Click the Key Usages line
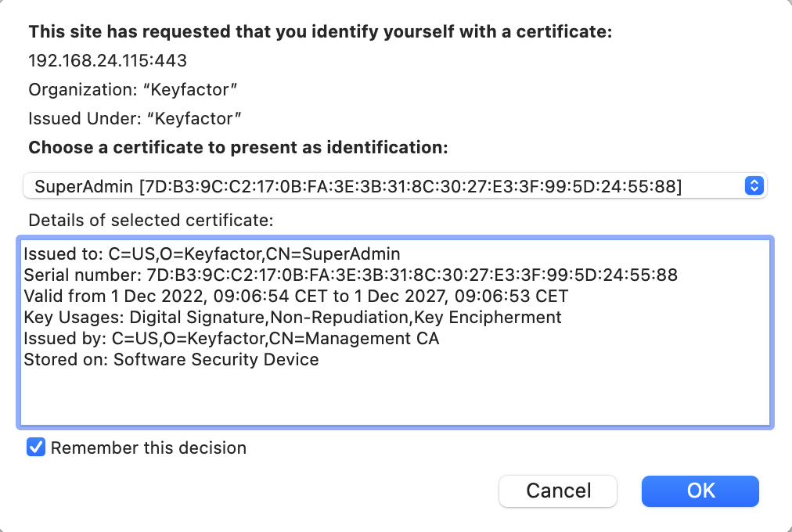The width and height of the screenshot is (792, 532). click(x=292, y=317)
